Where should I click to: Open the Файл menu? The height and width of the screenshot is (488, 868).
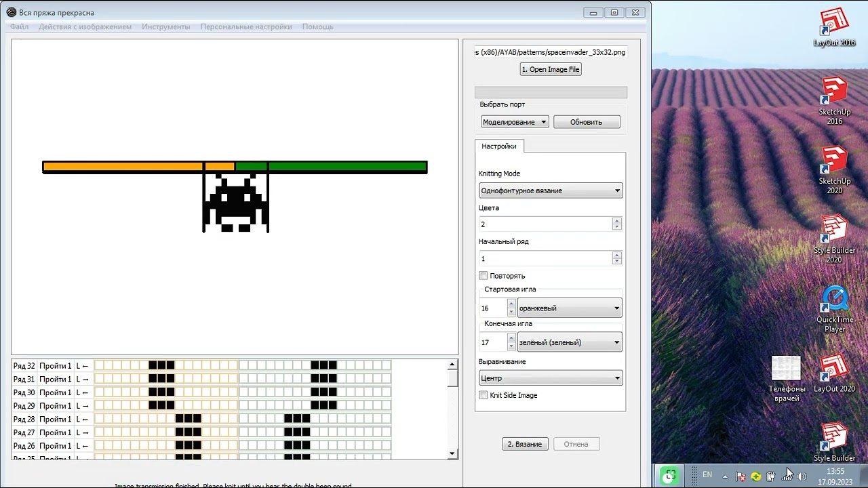(x=19, y=27)
